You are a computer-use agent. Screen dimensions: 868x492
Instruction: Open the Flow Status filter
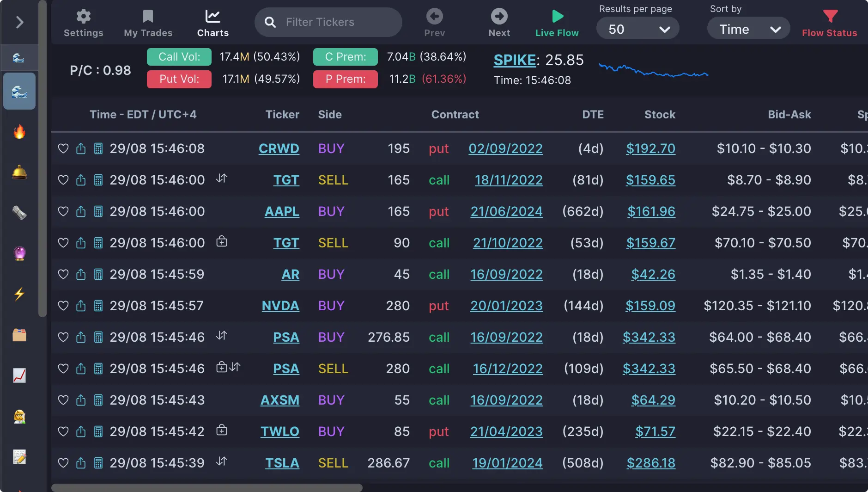pos(830,23)
